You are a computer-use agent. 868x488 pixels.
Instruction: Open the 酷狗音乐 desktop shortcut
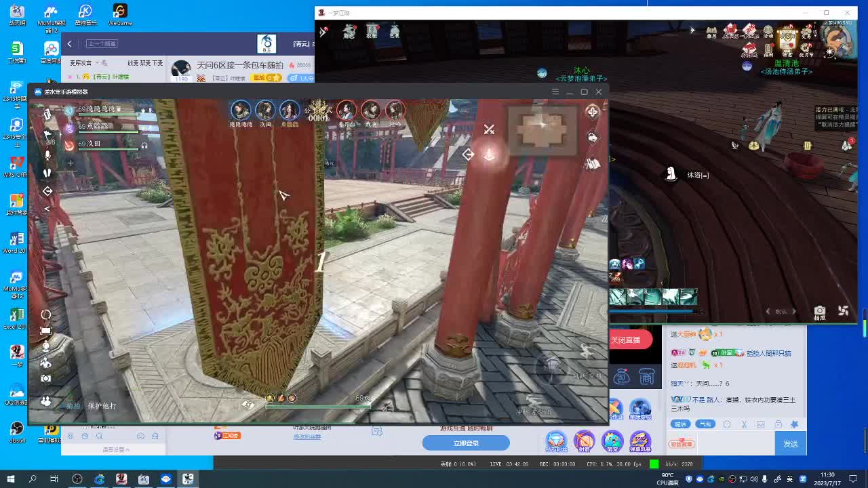[85, 15]
